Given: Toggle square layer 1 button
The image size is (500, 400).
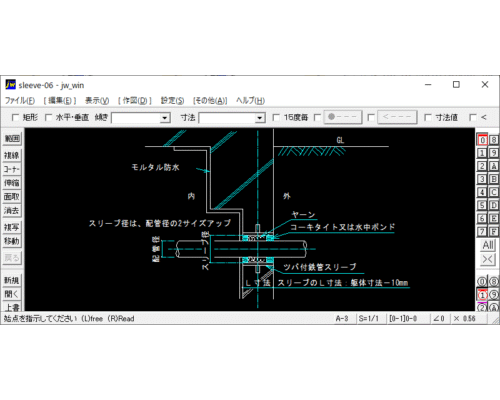Looking at the screenshot, I should click(x=482, y=153).
